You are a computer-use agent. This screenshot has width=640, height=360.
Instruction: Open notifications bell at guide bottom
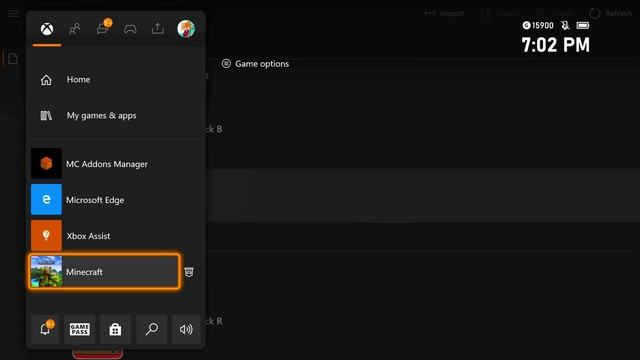(x=45, y=329)
